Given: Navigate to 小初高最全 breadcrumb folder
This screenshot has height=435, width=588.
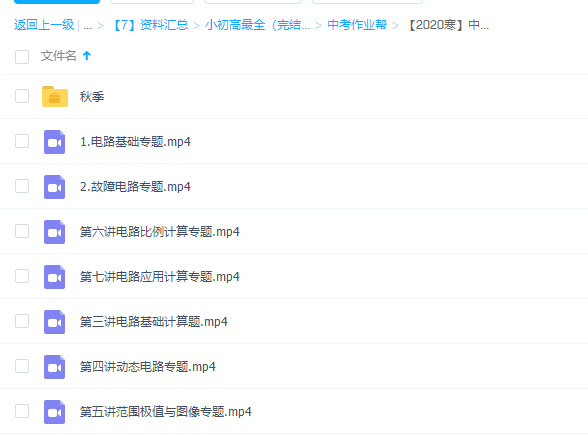Looking at the screenshot, I should (258, 25).
